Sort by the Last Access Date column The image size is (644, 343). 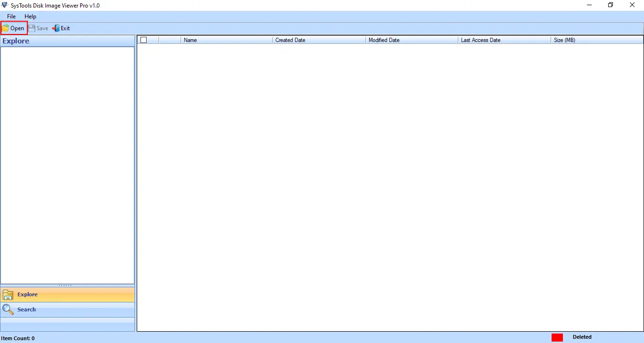pyautogui.click(x=504, y=40)
